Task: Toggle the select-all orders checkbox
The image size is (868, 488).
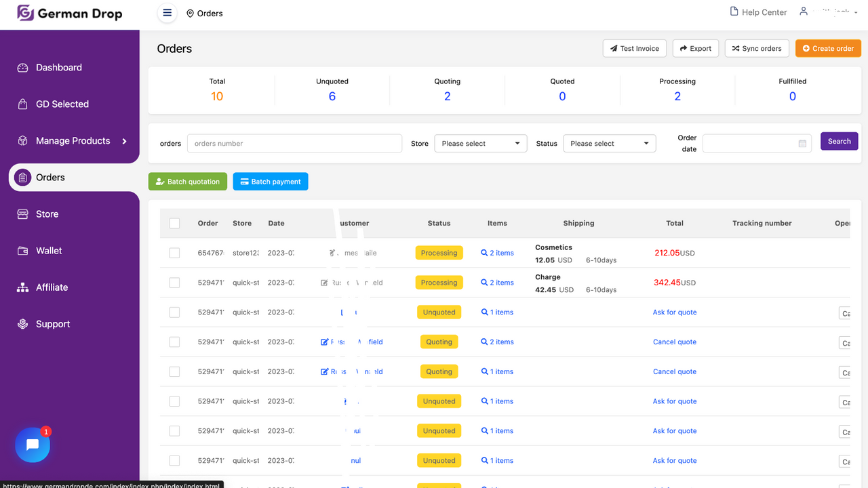Action: [174, 223]
